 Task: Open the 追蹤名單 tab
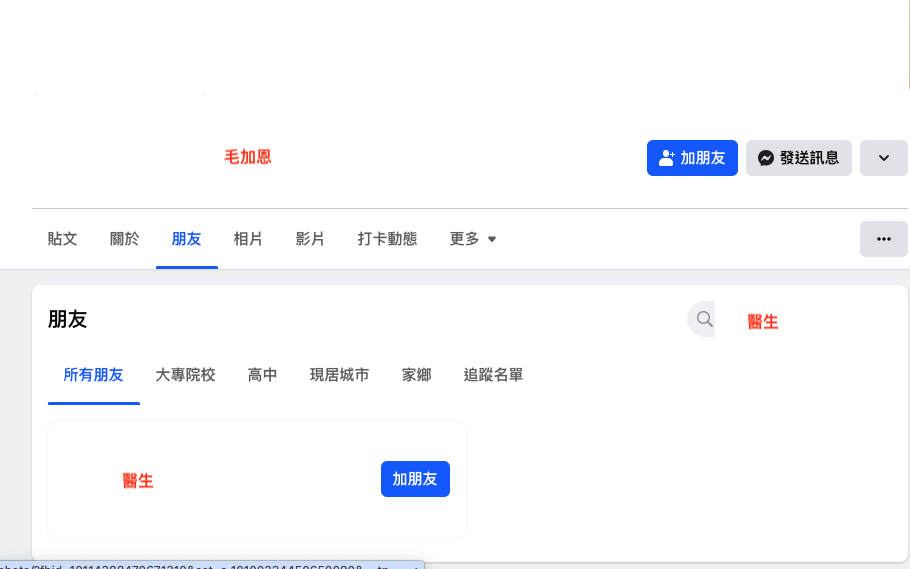(493, 375)
